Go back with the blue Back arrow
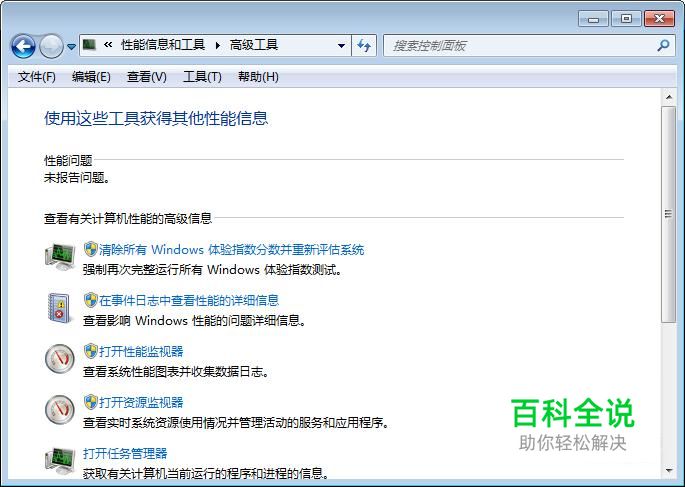This screenshot has width=685, height=487. [x=23, y=45]
